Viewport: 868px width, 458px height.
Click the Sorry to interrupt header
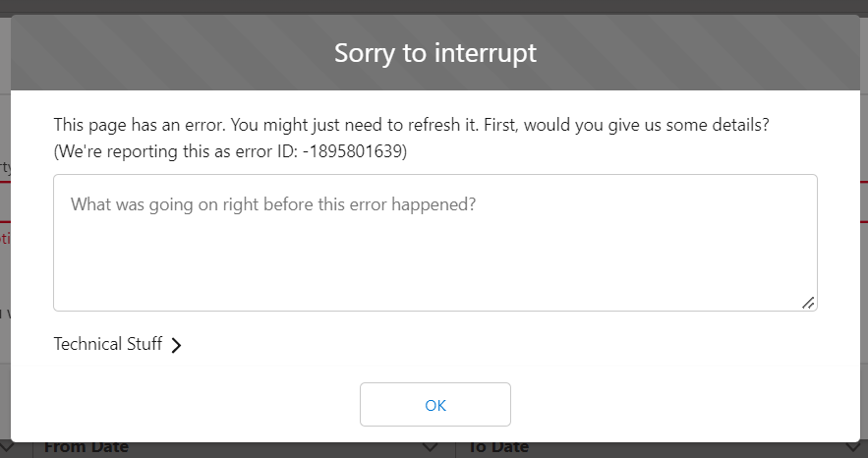click(x=435, y=53)
